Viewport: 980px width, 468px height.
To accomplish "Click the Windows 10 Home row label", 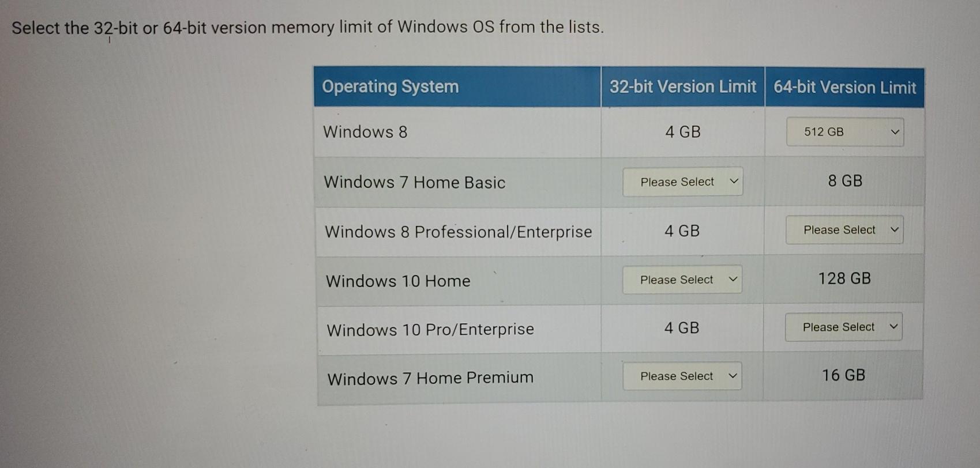I will (x=398, y=281).
